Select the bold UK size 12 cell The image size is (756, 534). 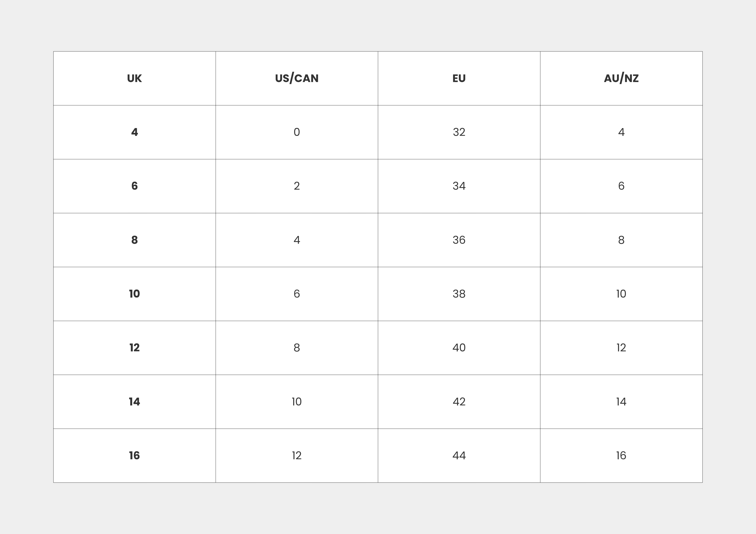point(134,348)
